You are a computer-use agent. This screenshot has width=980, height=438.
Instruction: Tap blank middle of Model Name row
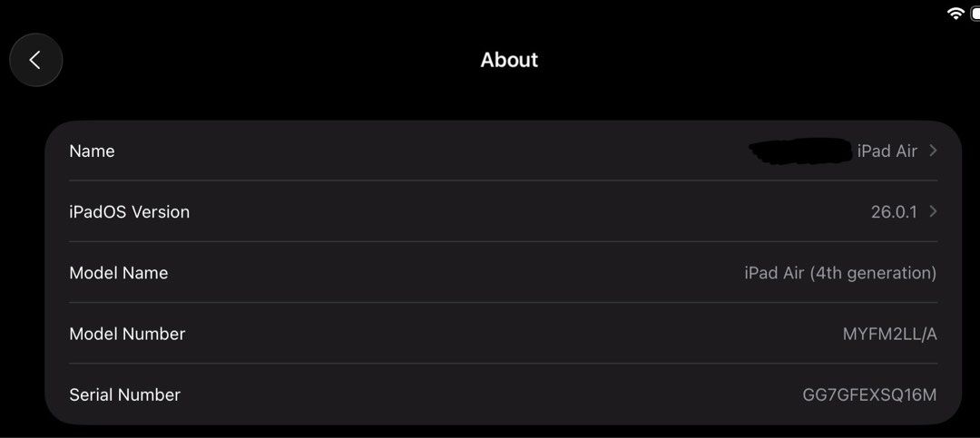[x=456, y=273]
